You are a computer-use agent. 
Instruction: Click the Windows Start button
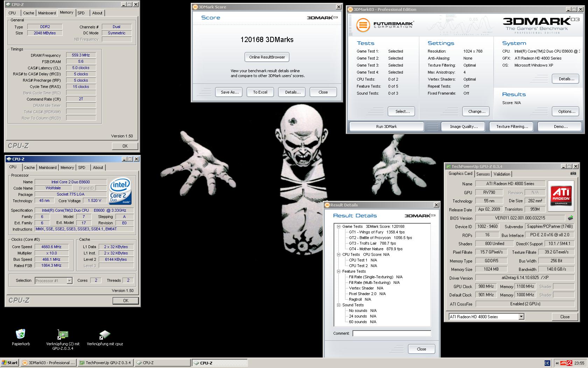tap(10, 363)
